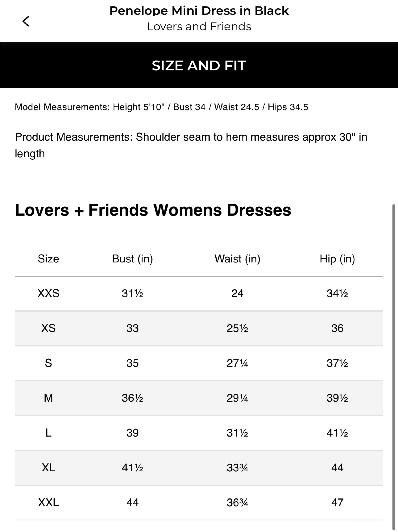The height and width of the screenshot is (532, 398).
Task: Click the Size column header
Action: click(x=48, y=259)
